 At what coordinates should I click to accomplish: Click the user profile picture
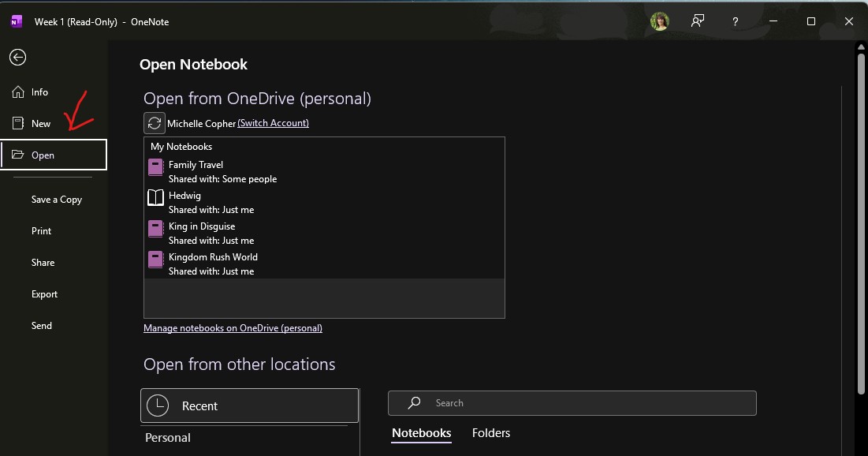(x=659, y=21)
